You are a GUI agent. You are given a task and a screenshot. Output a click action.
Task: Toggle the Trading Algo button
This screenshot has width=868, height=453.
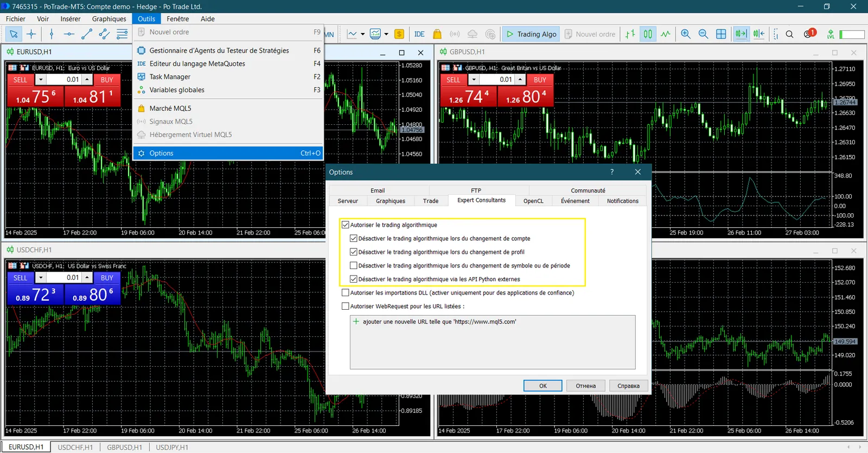tap(531, 34)
